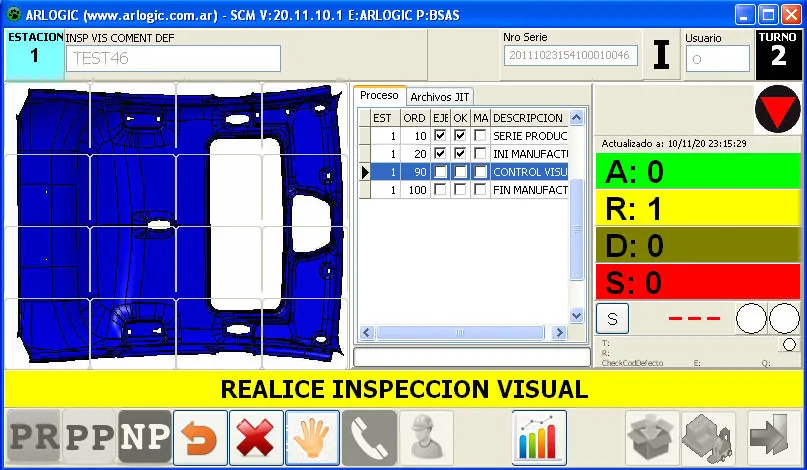Click table vertical scrollbar up arrow
The width and height of the screenshot is (807, 470).
576,118
